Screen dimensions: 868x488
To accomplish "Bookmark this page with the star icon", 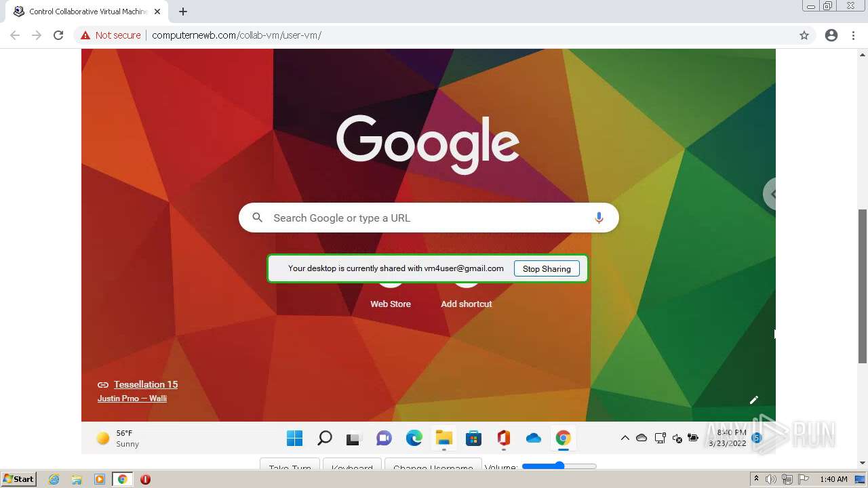I will (x=804, y=35).
